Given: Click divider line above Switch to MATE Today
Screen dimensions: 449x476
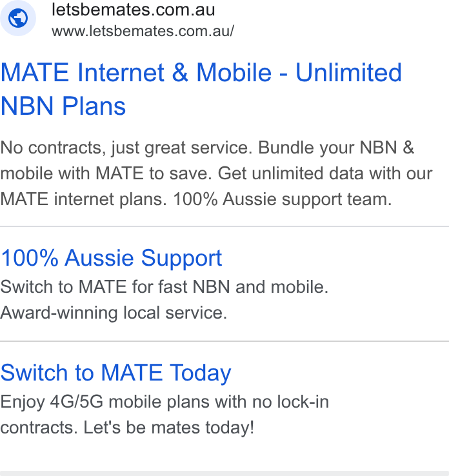Looking at the screenshot, I should click(224, 341).
